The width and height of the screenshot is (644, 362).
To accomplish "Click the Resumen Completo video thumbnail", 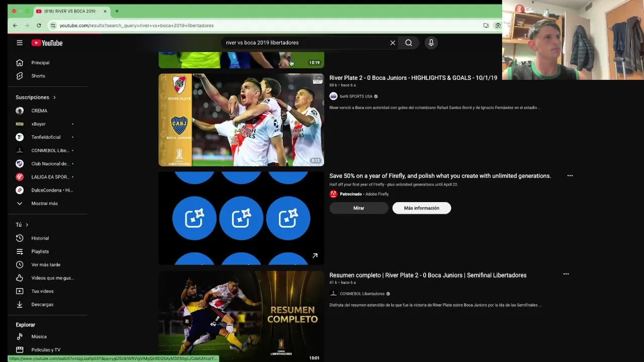I will pos(242,316).
